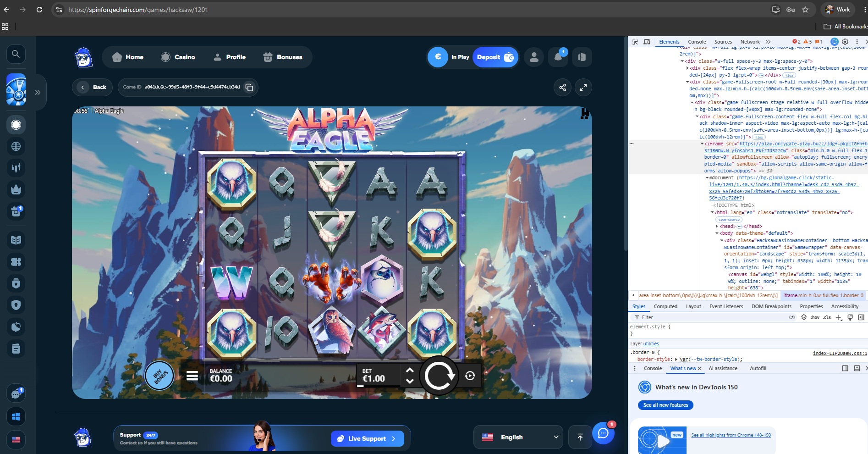
Task: Open the gift icon with badge in the sidebar
Action: coord(16,211)
